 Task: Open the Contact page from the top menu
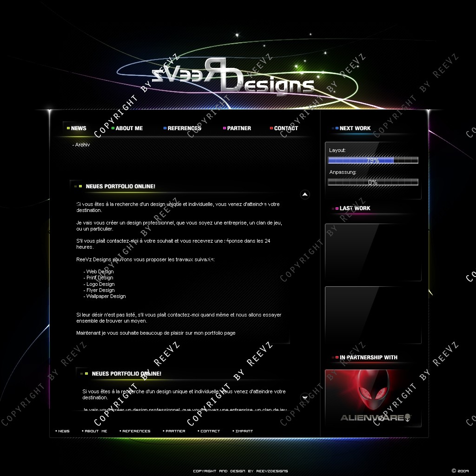[286, 128]
